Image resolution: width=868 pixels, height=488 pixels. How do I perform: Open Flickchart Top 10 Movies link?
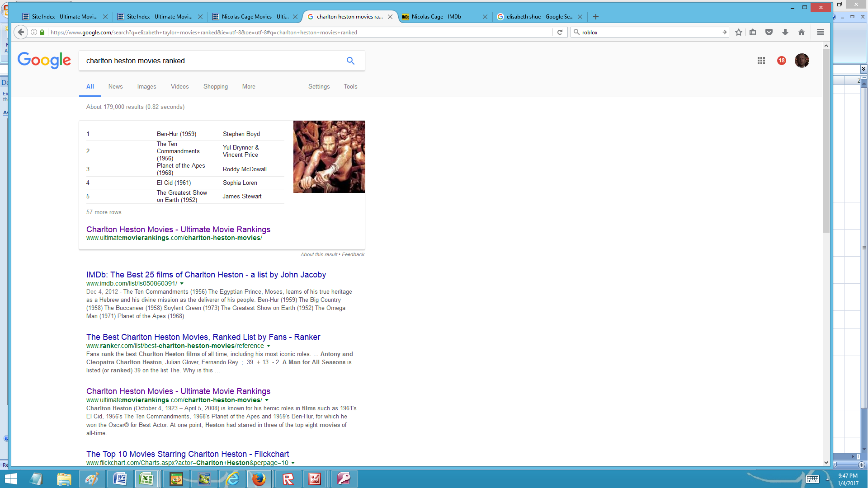pyautogui.click(x=188, y=454)
